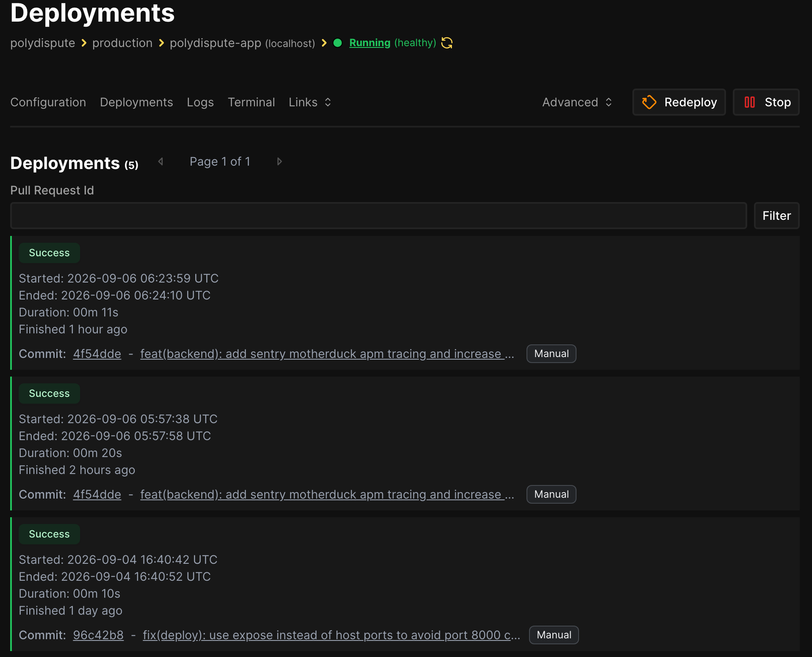This screenshot has height=657, width=812.
Task: Open commit message link of the 05:57:38 deployment
Action: click(327, 494)
